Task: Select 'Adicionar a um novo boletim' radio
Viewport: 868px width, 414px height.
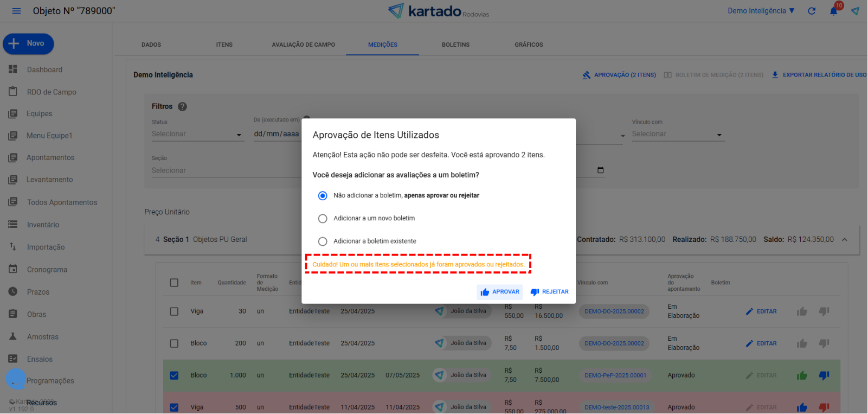Action: click(x=323, y=219)
